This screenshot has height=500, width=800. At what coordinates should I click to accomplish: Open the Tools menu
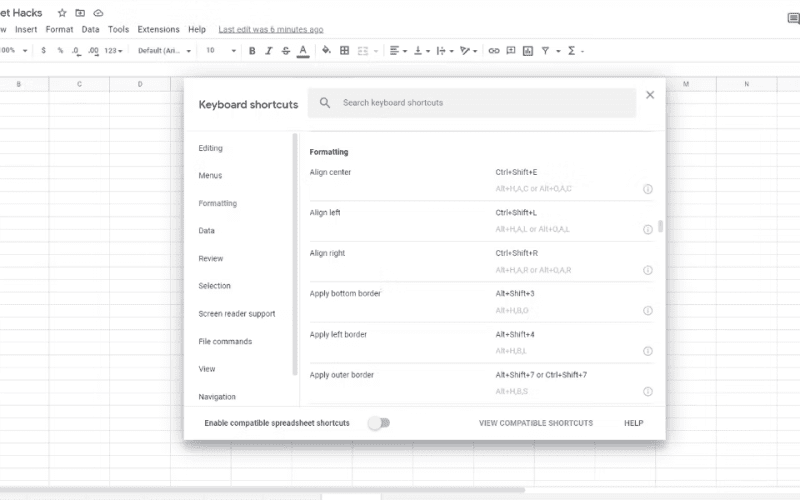(x=118, y=29)
